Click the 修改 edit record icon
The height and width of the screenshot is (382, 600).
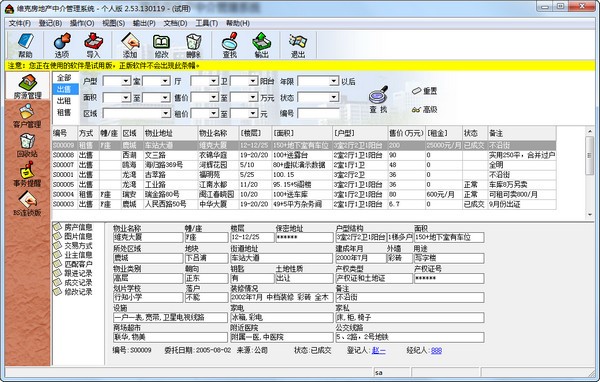(161, 45)
